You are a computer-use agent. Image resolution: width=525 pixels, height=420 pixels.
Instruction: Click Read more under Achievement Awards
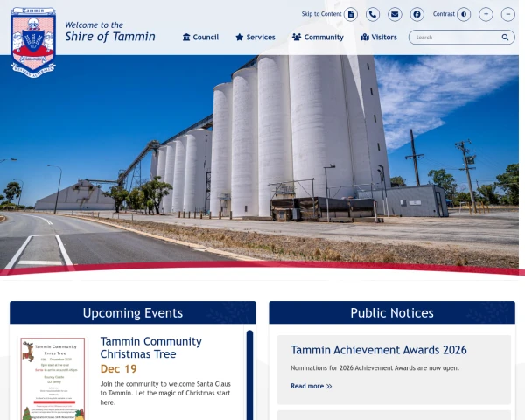click(x=311, y=386)
